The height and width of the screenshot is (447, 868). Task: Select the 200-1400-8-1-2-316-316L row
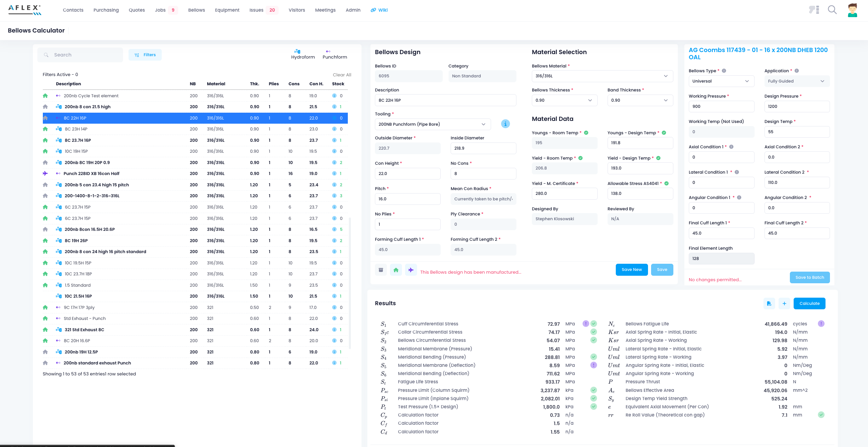(x=195, y=196)
